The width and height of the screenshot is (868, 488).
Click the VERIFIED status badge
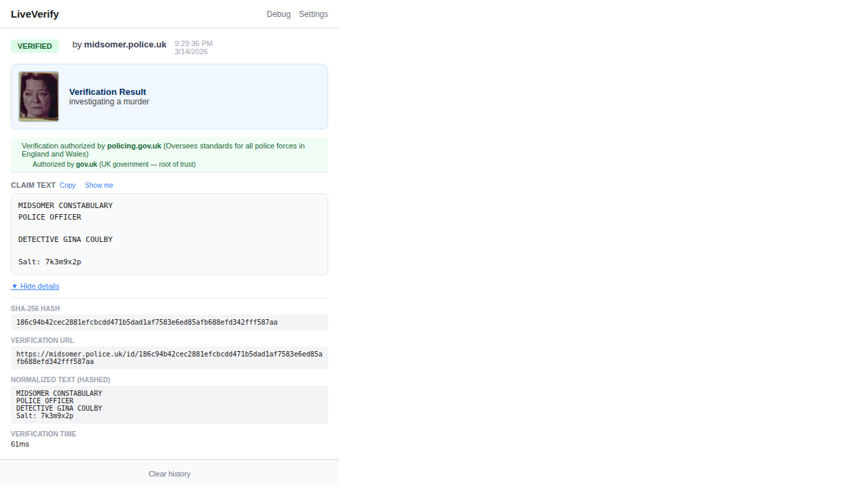click(x=35, y=45)
